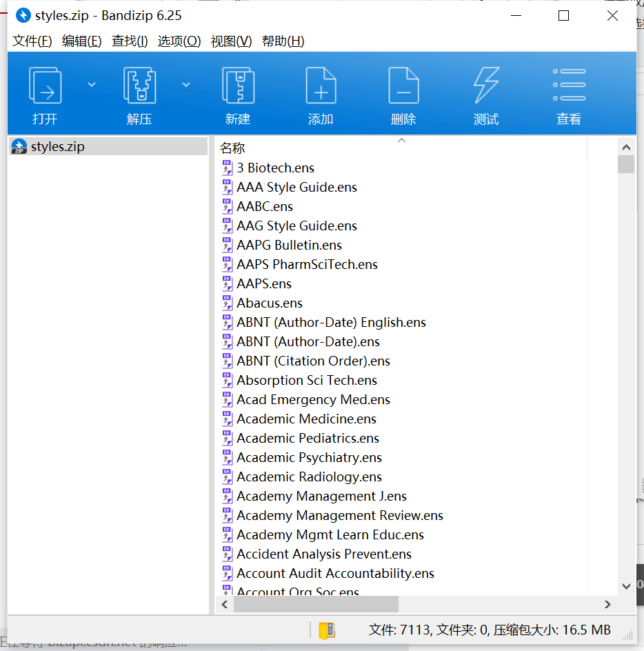This screenshot has height=651, width=644.
Task: Select Academic Medicine.ens in the file list
Action: point(306,419)
